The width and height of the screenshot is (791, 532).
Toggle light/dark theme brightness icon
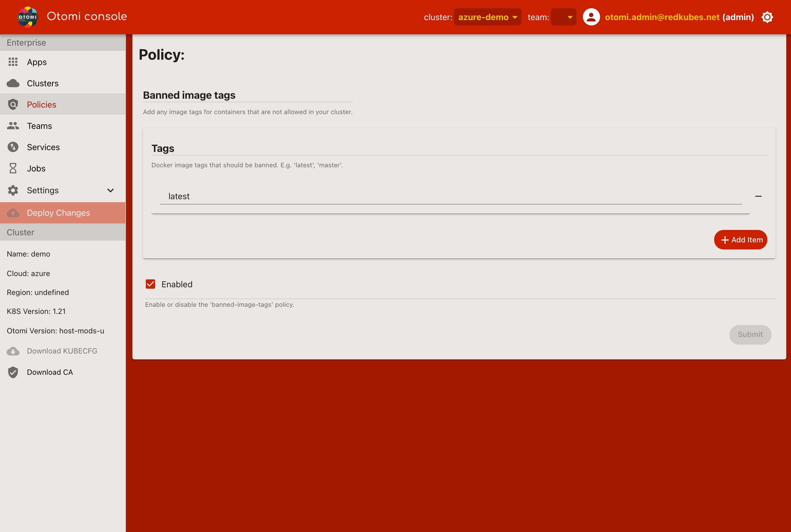tap(767, 17)
